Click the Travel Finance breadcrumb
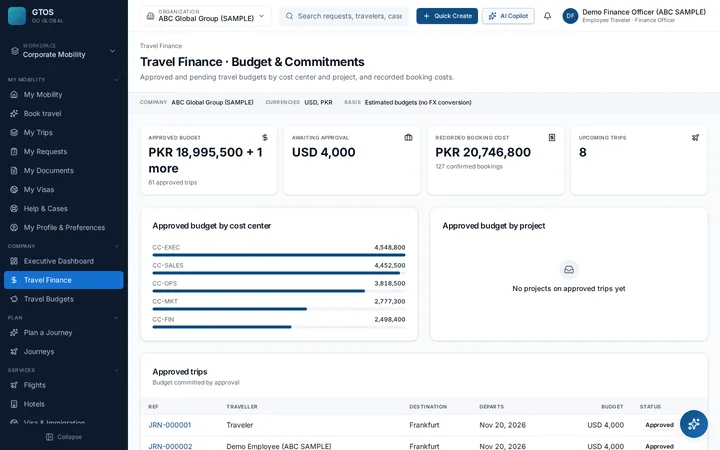 pyautogui.click(x=161, y=46)
